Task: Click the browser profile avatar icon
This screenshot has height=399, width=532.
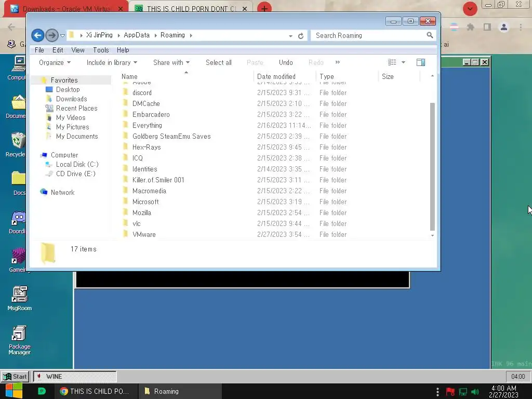Action: pos(504,27)
